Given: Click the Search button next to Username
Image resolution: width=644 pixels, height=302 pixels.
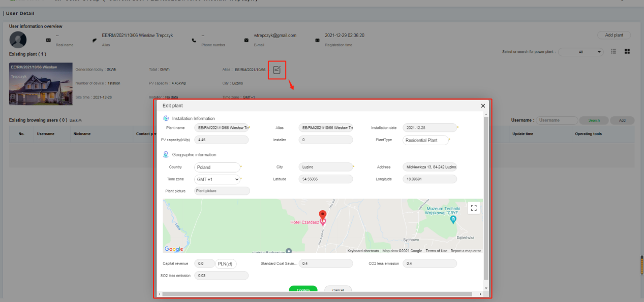Looking at the screenshot, I should (594, 120).
